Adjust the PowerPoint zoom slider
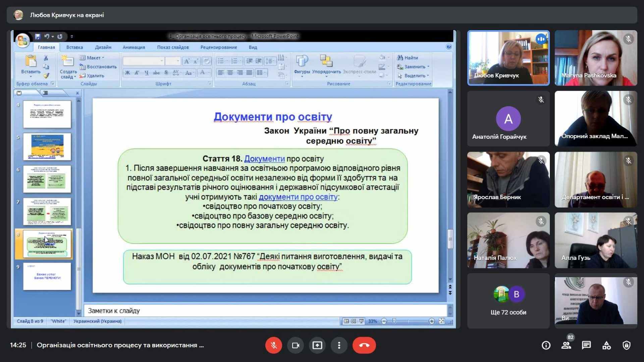Screen dimensions: 644x362 click(394, 321)
